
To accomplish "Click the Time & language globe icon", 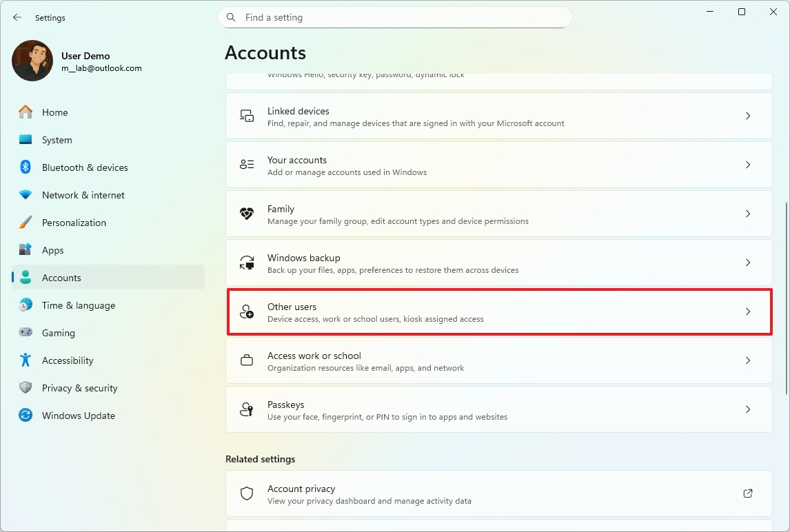I will [x=26, y=305].
